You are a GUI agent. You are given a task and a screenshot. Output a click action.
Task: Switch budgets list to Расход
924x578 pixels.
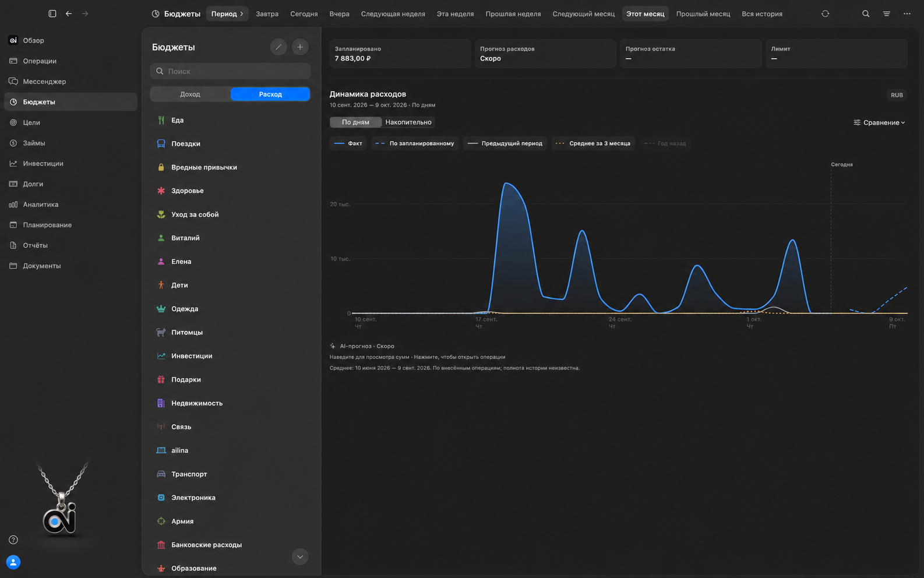pos(270,94)
